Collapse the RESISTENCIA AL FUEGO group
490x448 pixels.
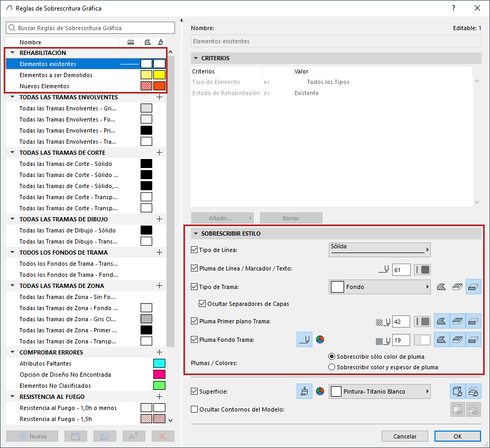point(13,396)
